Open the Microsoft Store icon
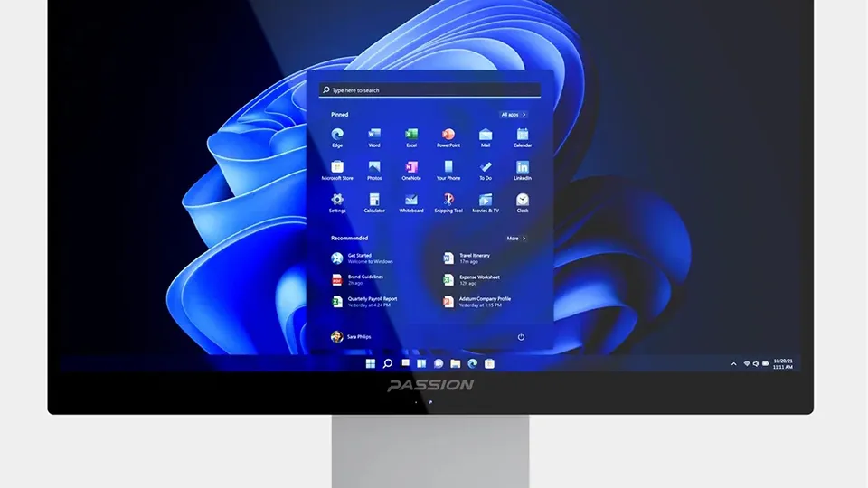Viewport: 868px width, 488px height. click(337, 171)
